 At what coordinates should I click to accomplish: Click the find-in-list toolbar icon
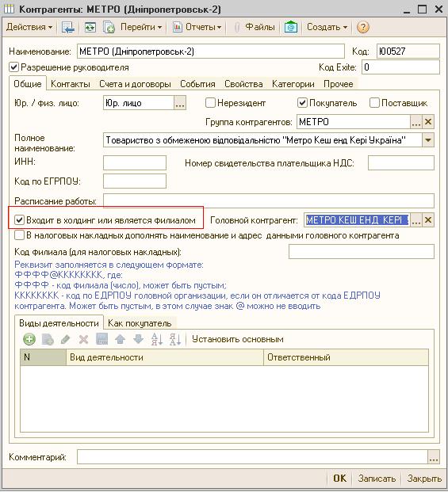click(68, 27)
